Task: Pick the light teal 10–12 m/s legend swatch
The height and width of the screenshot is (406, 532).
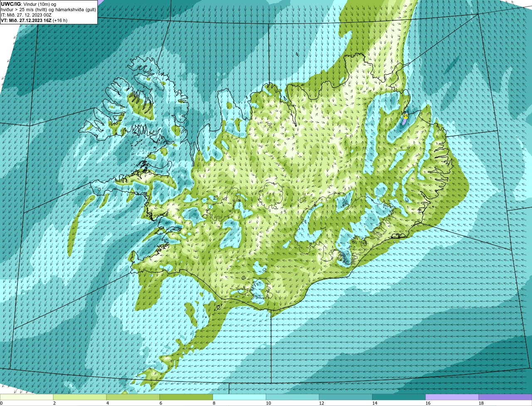Action: pos(293,397)
